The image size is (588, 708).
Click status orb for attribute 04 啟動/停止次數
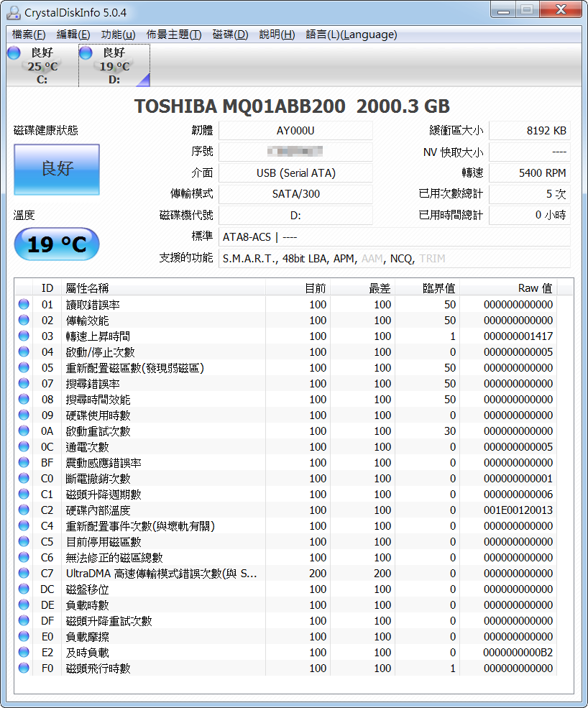(24, 351)
